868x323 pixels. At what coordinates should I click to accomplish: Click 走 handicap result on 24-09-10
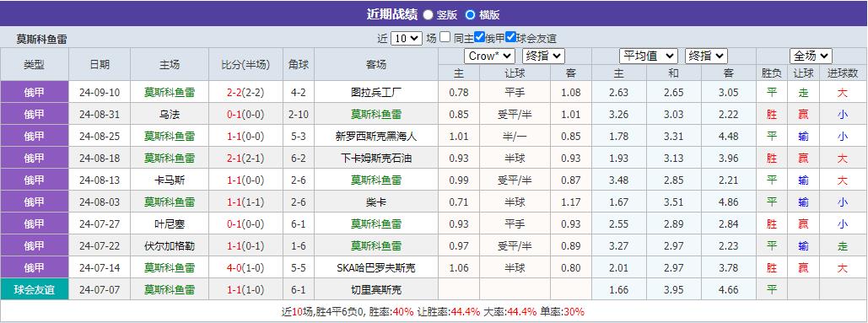(803, 93)
